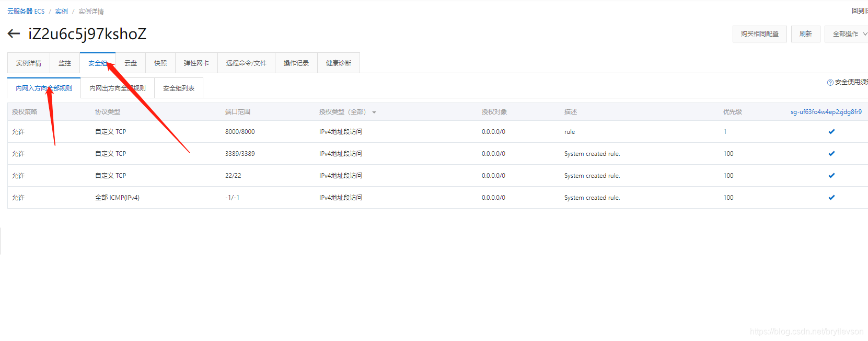Click the checkmark in the 8000/8000 row
Screen dimensions: 868x341
click(831, 132)
